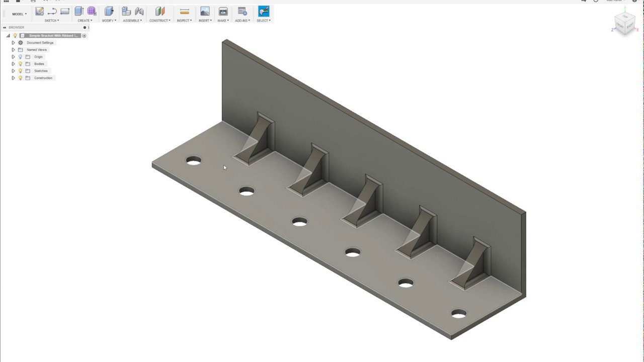Screen dimensions: 644x362
Task: Activate the Simple Bracket component radio button
Action: click(x=84, y=36)
